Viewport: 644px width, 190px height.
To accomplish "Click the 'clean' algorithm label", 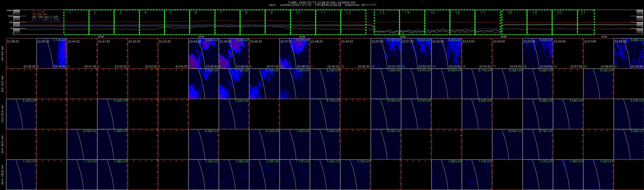I will coord(272,5).
